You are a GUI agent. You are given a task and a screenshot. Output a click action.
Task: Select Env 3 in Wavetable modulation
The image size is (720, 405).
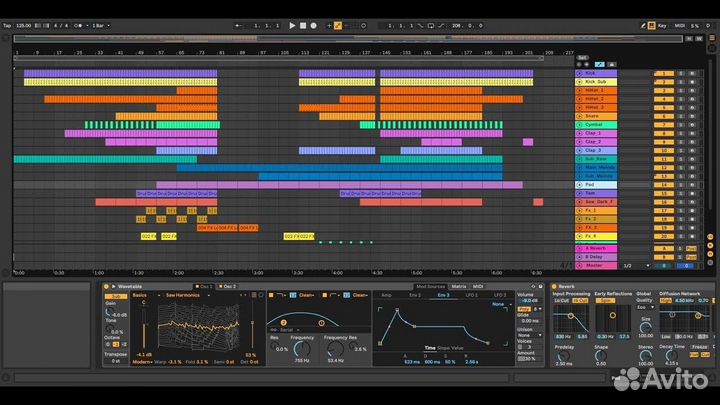pyautogui.click(x=443, y=295)
